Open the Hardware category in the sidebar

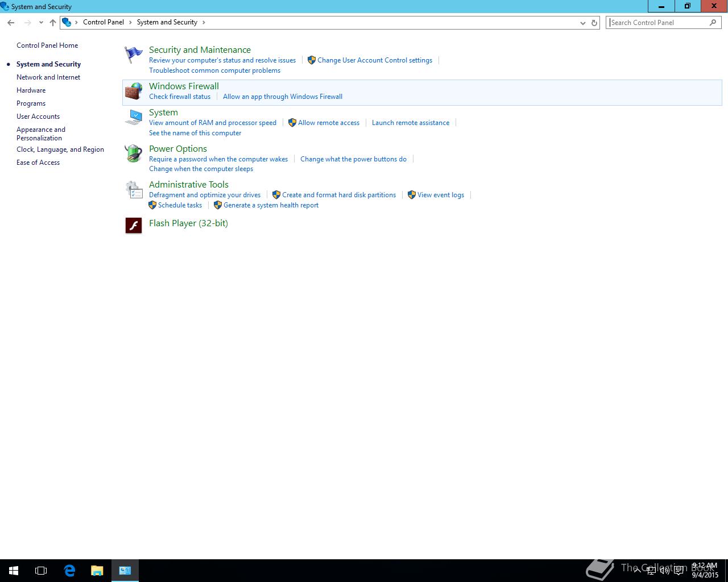pyautogui.click(x=31, y=90)
